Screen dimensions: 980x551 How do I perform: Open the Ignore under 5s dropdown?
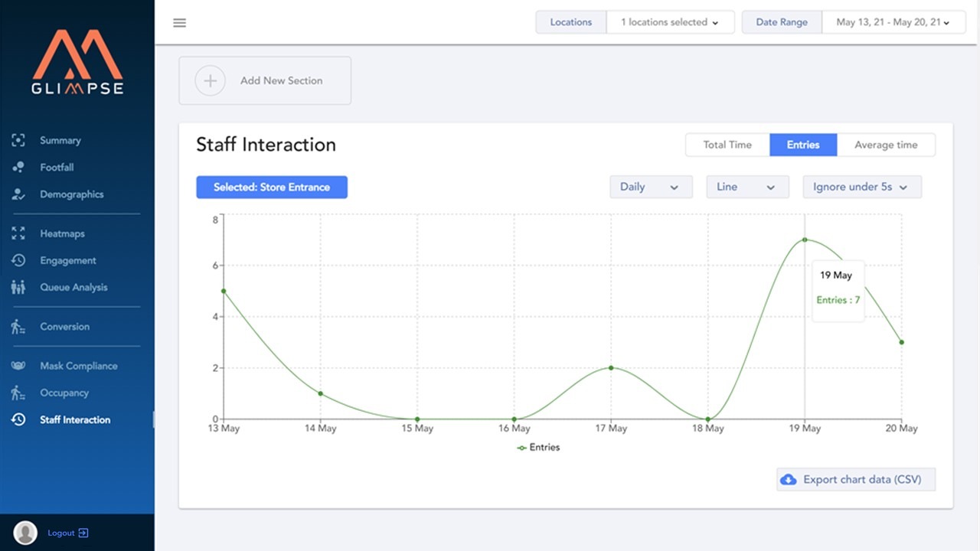pos(862,187)
